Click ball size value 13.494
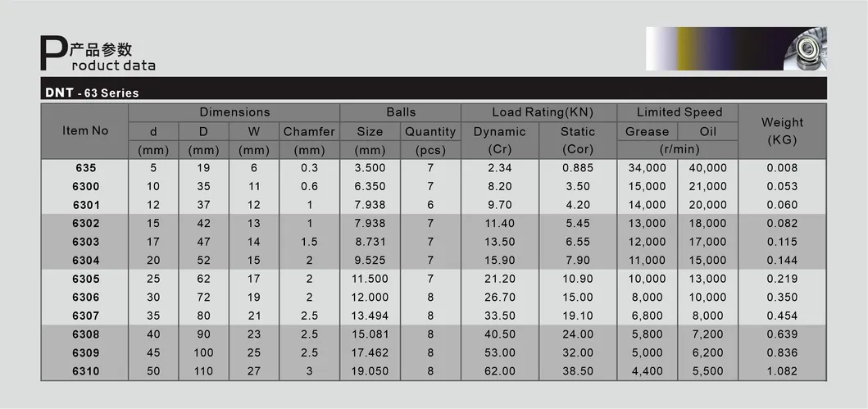Screen dimensions: 868x409 click(370, 316)
